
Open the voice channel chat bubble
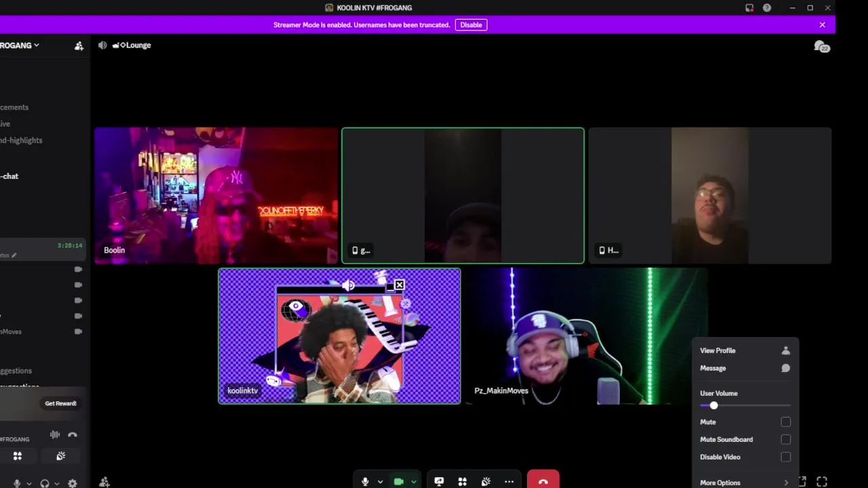[x=822, y=46]
